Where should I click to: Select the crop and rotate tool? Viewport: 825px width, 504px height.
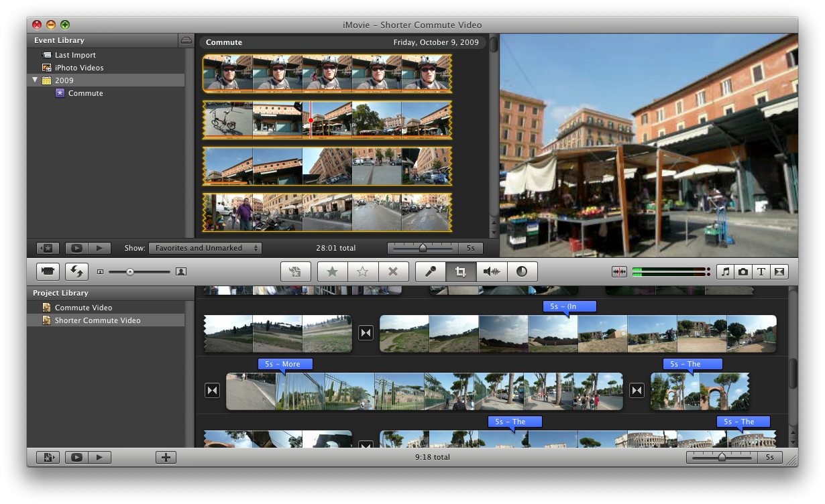[461, 271]
